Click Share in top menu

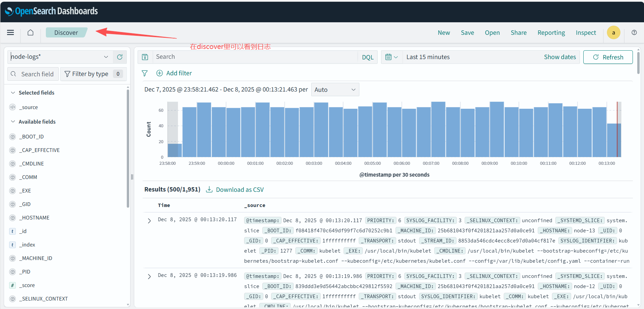point(519,33)
